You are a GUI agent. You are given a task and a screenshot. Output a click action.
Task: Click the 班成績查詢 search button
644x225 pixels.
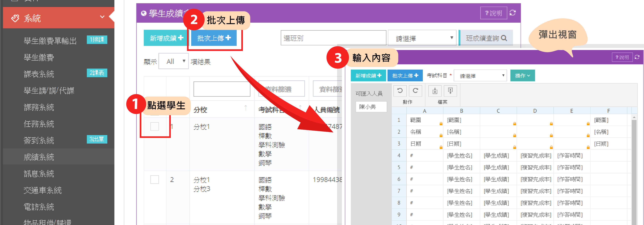tap(486, 38)
